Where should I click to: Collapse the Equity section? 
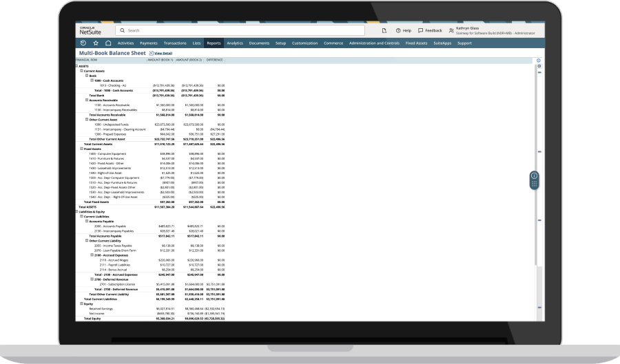tap(82, 303)
